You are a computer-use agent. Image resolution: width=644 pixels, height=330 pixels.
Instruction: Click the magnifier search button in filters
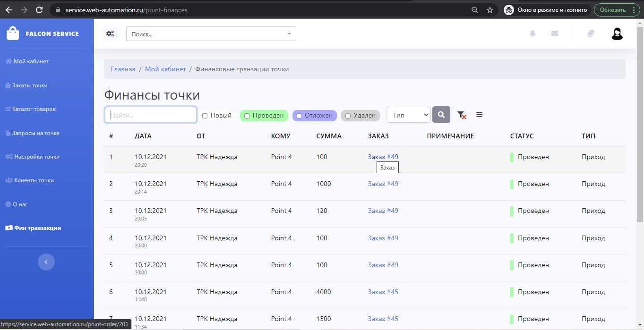pyautogui.click(x=441, y=115)
